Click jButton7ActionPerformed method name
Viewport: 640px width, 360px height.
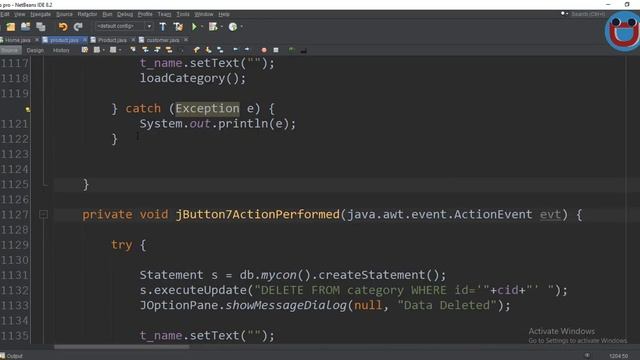click(x=258, y=214)
